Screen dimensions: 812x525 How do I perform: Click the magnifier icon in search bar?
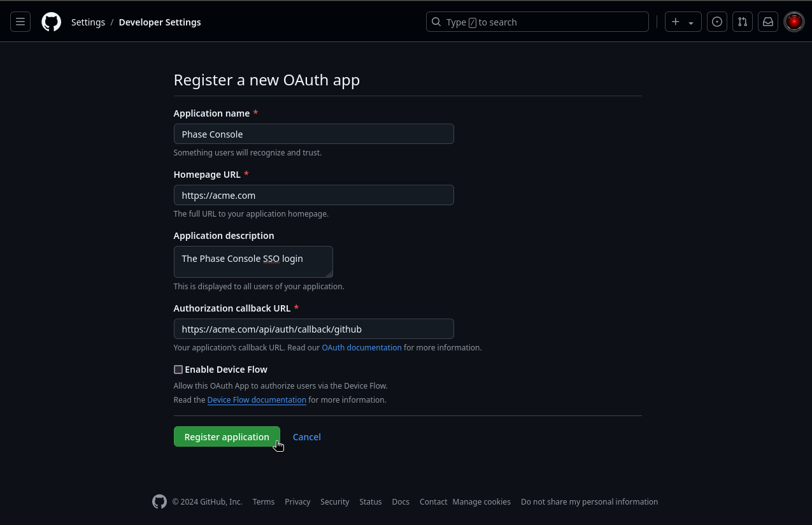pos(436,22)
